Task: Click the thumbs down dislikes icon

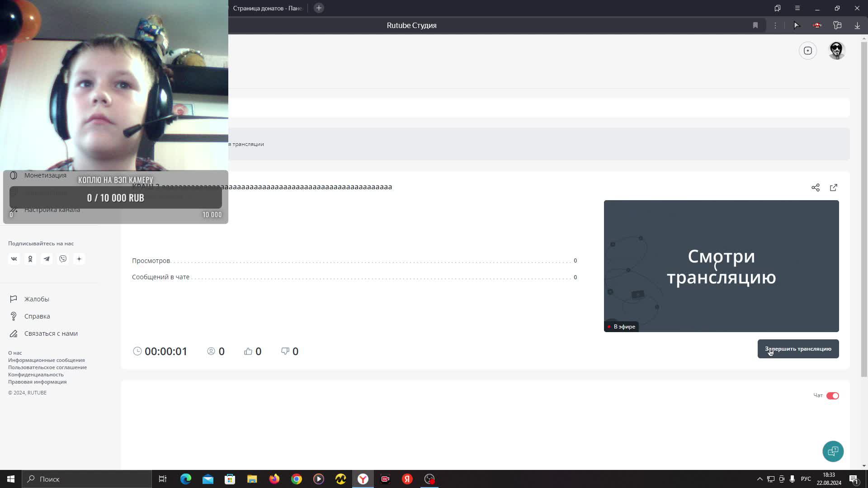Action: click(285, 351)
